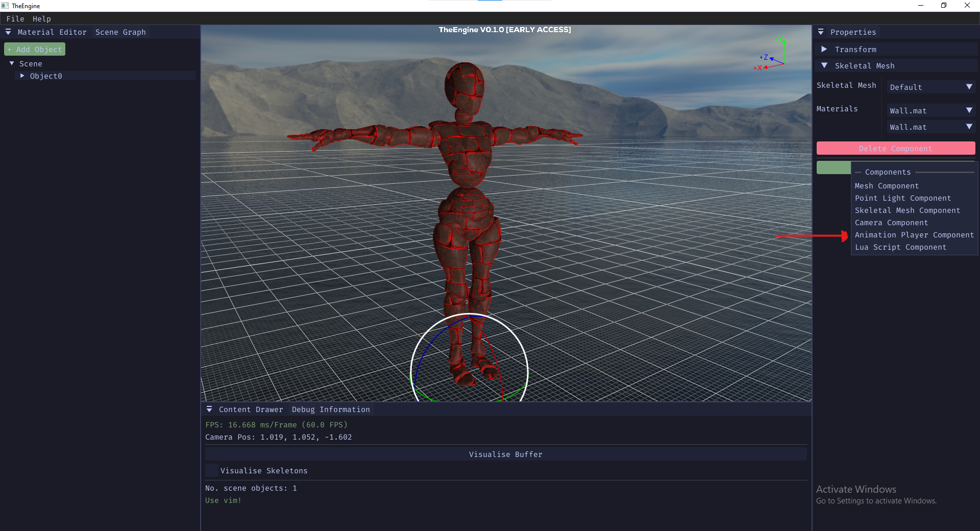Viewport: 980px width, 531px height.
Task: Collapse the bottom Content Drawer panel triangle
Action: coord(209,409)
